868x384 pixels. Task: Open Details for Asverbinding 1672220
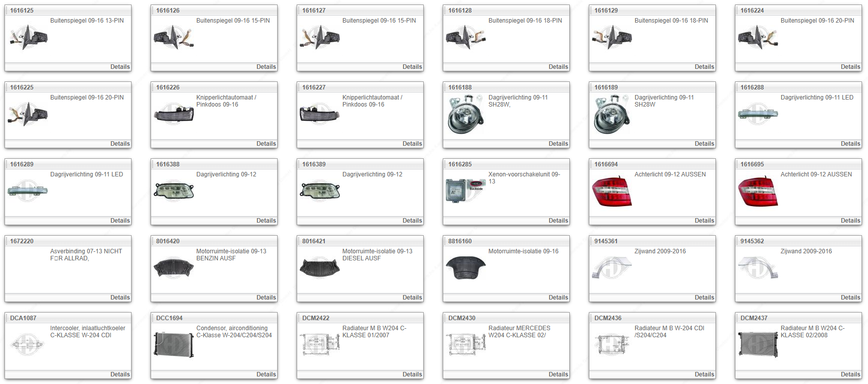(x=119, y=298)
